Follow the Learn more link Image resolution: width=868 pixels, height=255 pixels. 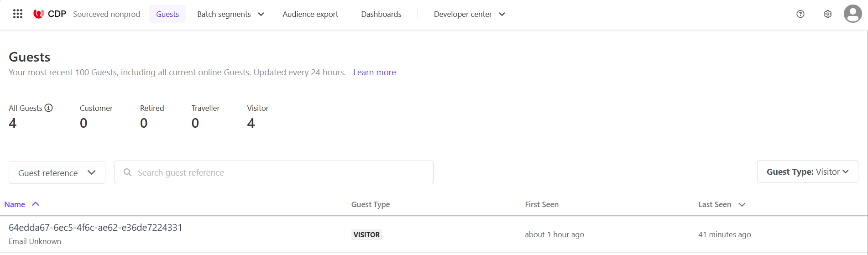[374, 73]
